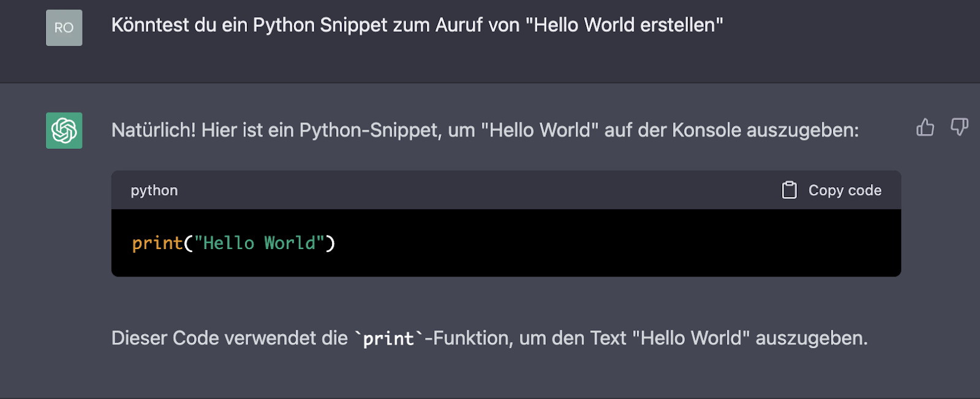Click the inline `print` code in explanation
This screenshot has height=399, width=980.
click(388, 338)
